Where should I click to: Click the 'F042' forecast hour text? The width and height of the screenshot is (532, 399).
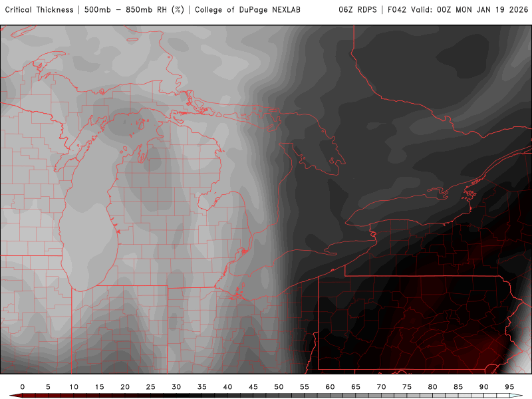[397, 10]
